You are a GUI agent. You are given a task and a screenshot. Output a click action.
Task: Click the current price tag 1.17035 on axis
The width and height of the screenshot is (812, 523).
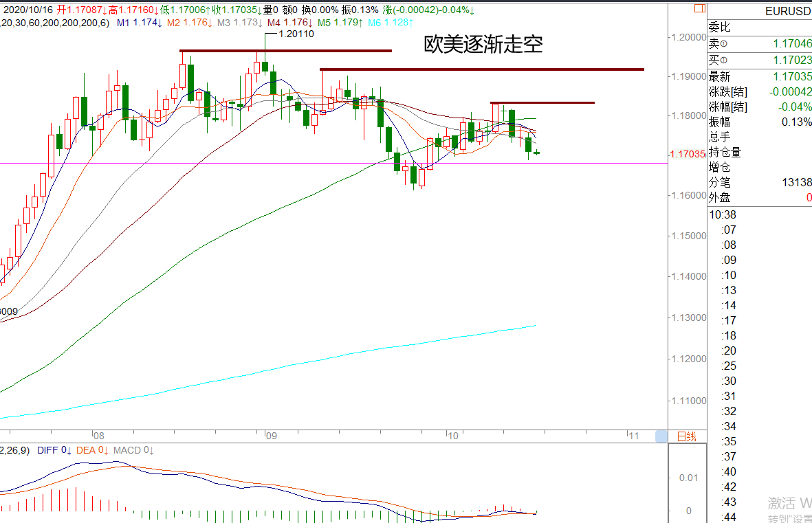(x=687, y=155)
